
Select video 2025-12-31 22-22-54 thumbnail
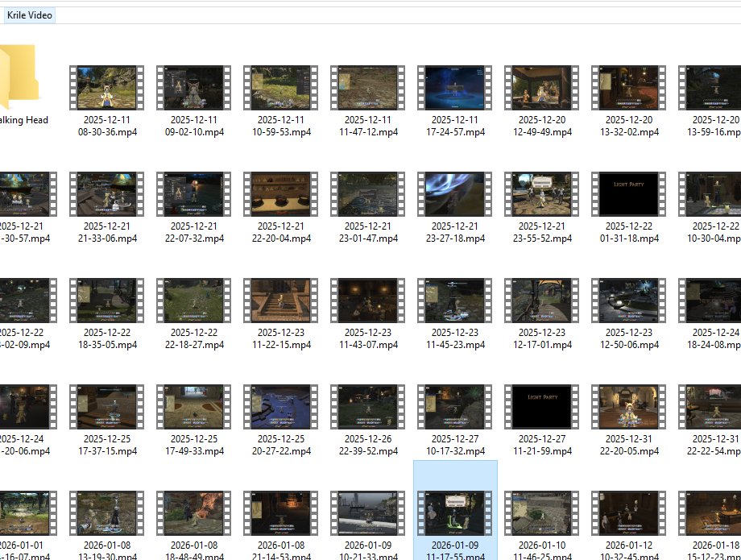(710, 407)
